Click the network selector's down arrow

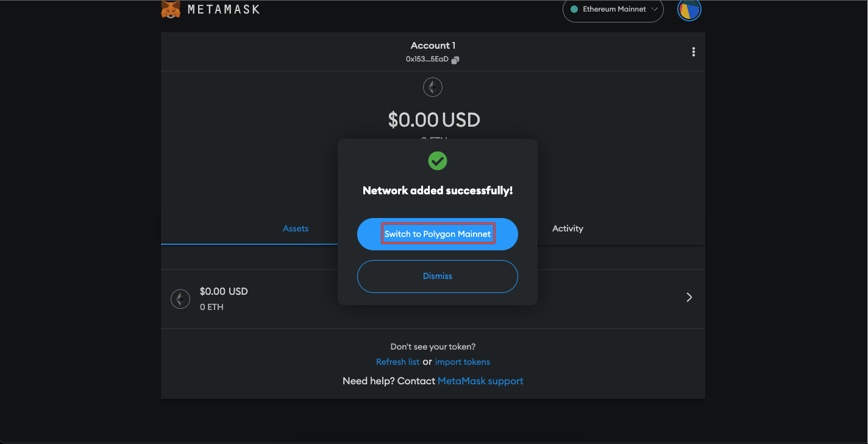(656, 10)
